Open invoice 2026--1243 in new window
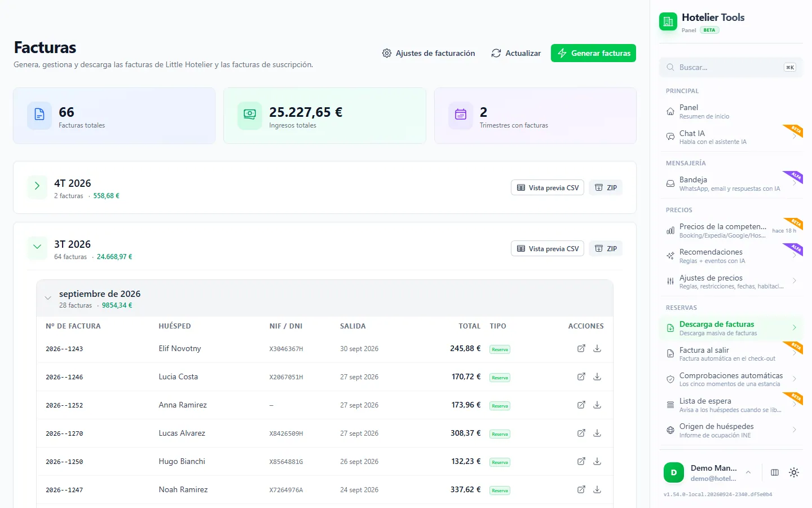 (581, 348)
